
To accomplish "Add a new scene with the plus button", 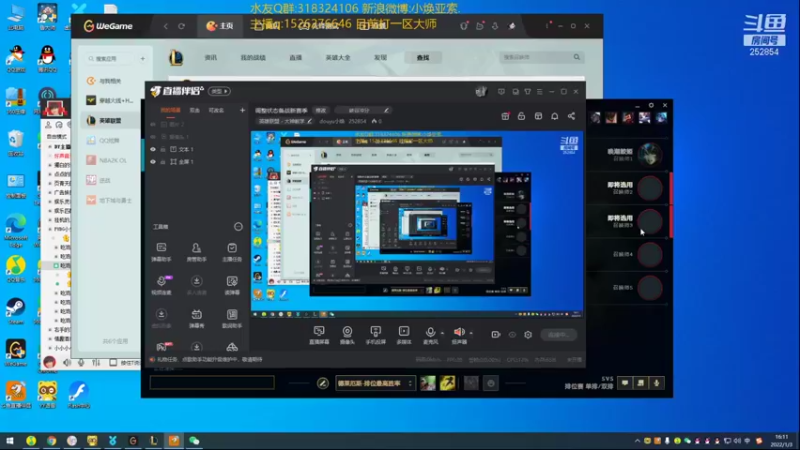I will (x=242, y=110).
